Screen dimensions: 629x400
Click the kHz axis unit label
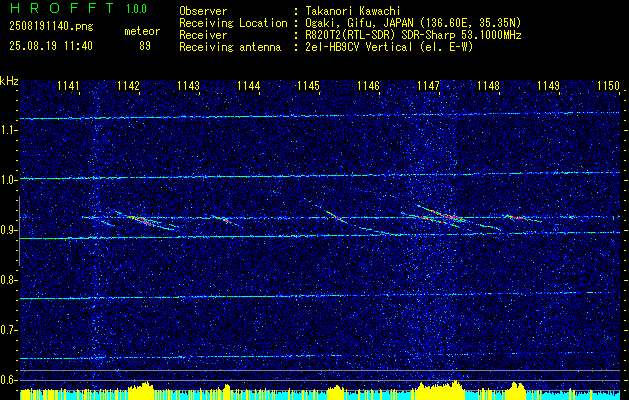point(9,81)
